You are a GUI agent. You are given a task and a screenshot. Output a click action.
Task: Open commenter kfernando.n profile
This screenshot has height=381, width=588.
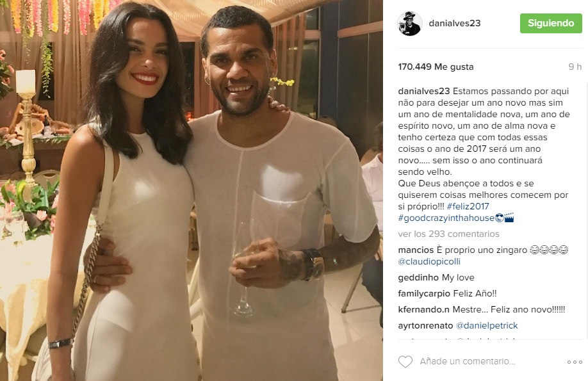424,310
